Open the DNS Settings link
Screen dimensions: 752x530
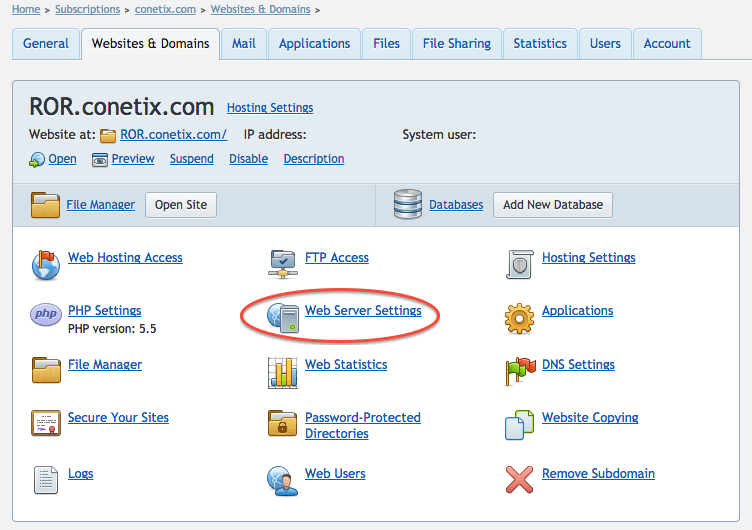click(x=578, y=365)
